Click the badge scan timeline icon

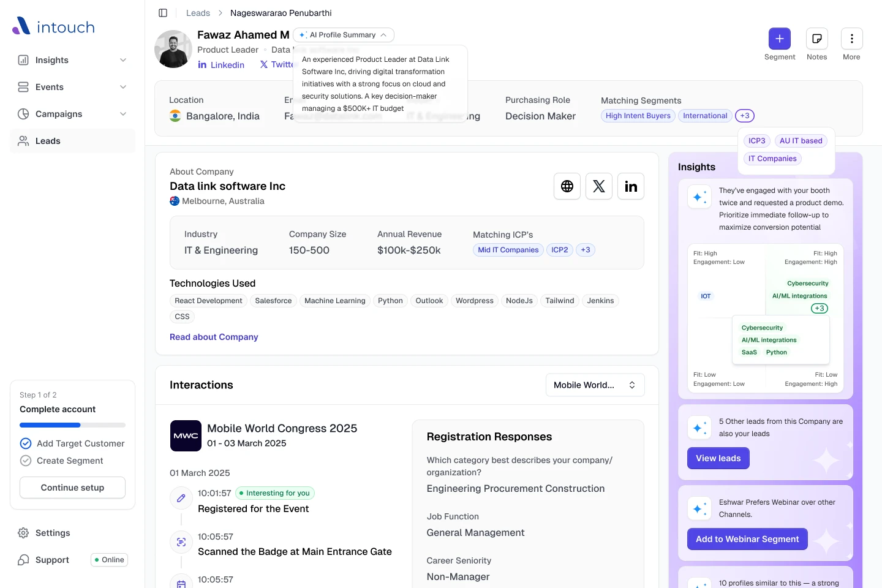coord(181,541)
